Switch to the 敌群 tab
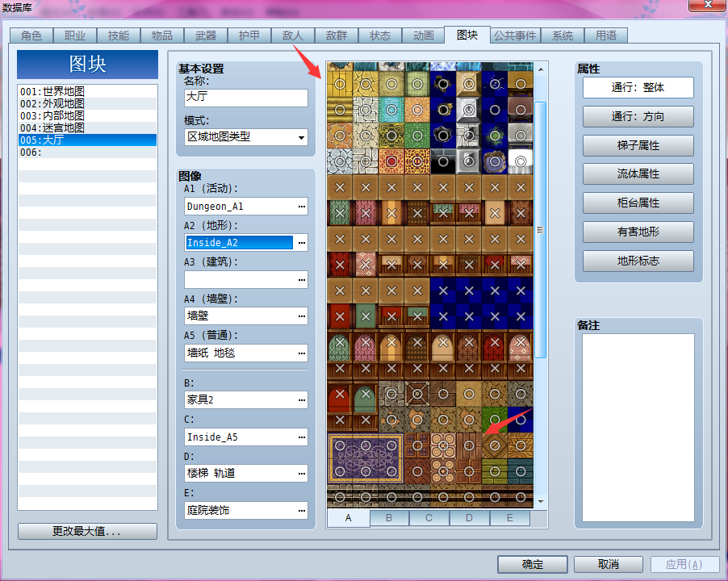 point(337,36)
